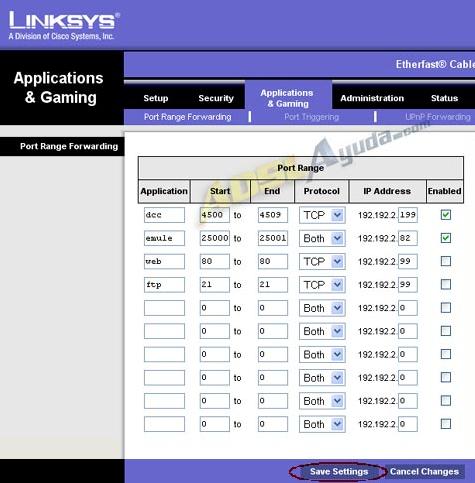Click the Save Settings button
The height and width of the screenshot is (483, 475).
point(339,472)
